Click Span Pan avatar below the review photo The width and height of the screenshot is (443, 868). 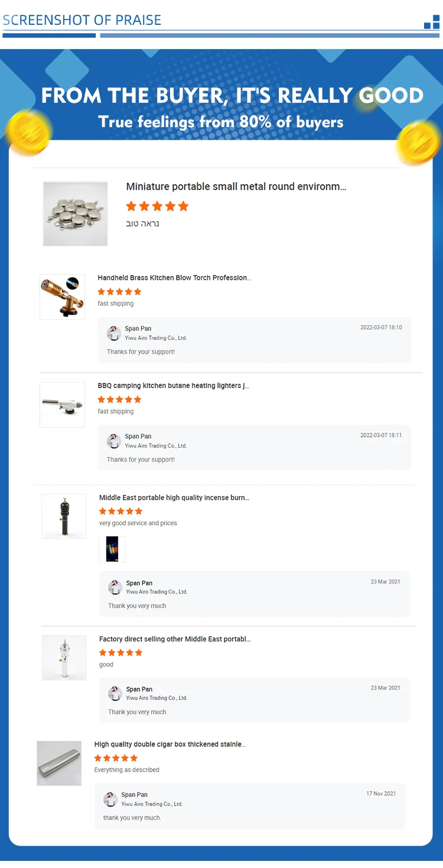[115, 587]
